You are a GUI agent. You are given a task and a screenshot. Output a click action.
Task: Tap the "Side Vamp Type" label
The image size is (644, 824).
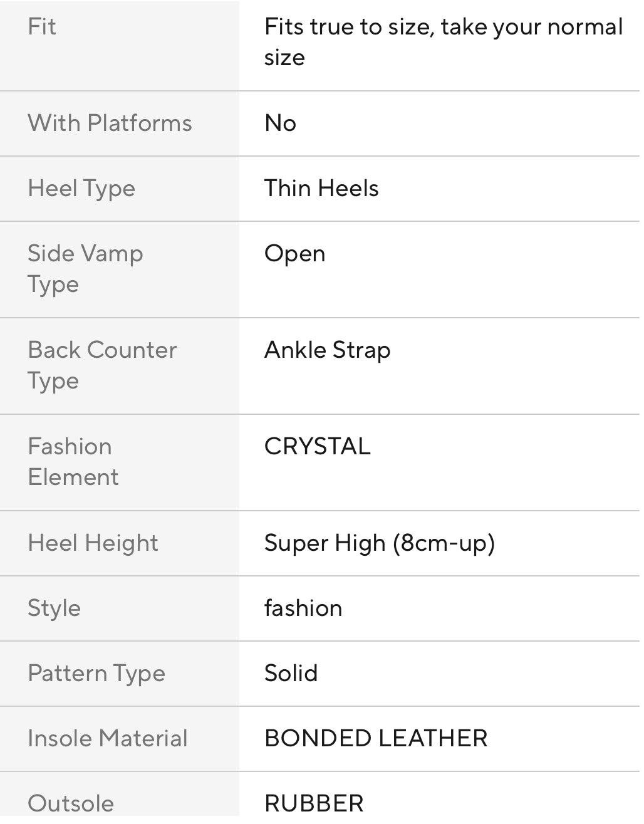click(x=85, y=269)
